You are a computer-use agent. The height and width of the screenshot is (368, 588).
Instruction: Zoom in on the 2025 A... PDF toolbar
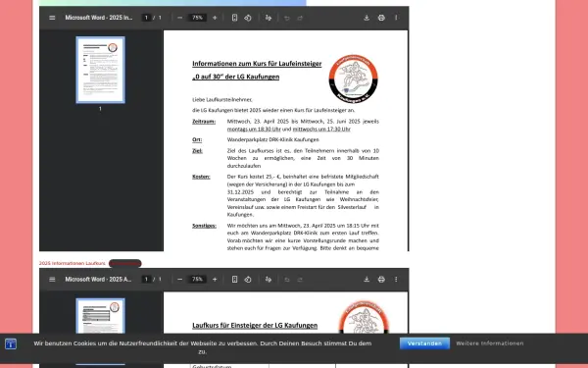215,280
